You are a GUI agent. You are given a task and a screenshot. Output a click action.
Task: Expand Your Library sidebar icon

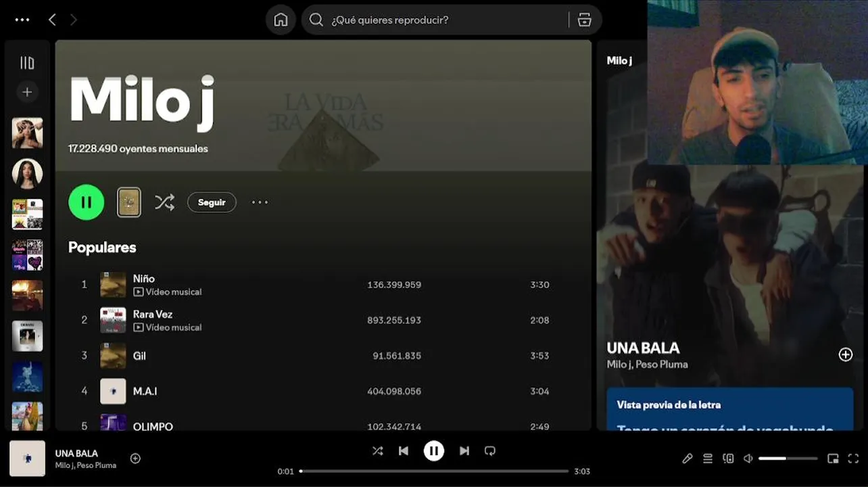[x=27, y=63]
